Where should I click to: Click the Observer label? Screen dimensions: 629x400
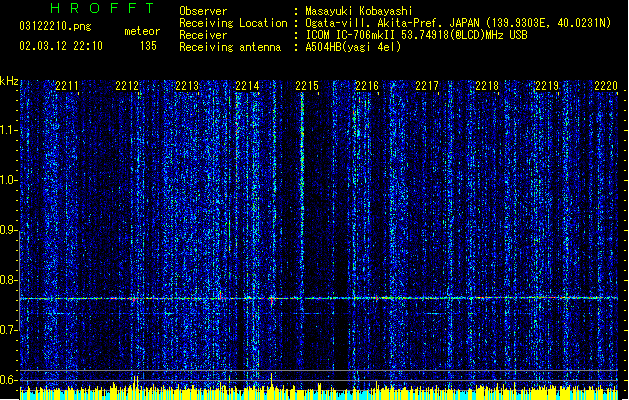[x=203, y=11]
